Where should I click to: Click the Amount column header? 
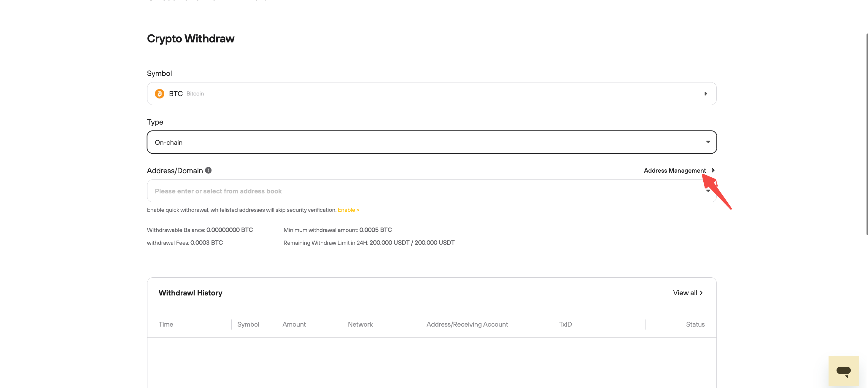pos(294,324)
